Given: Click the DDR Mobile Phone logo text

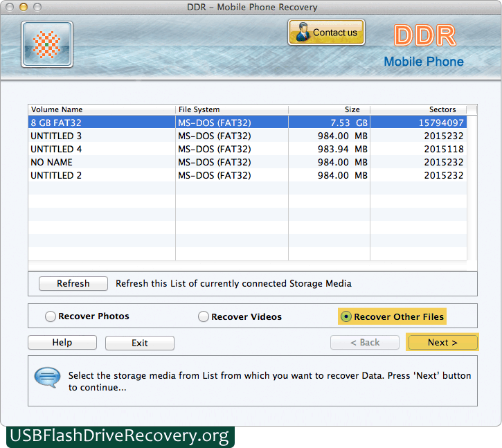Looking at the screenshot, I should 424,46.
